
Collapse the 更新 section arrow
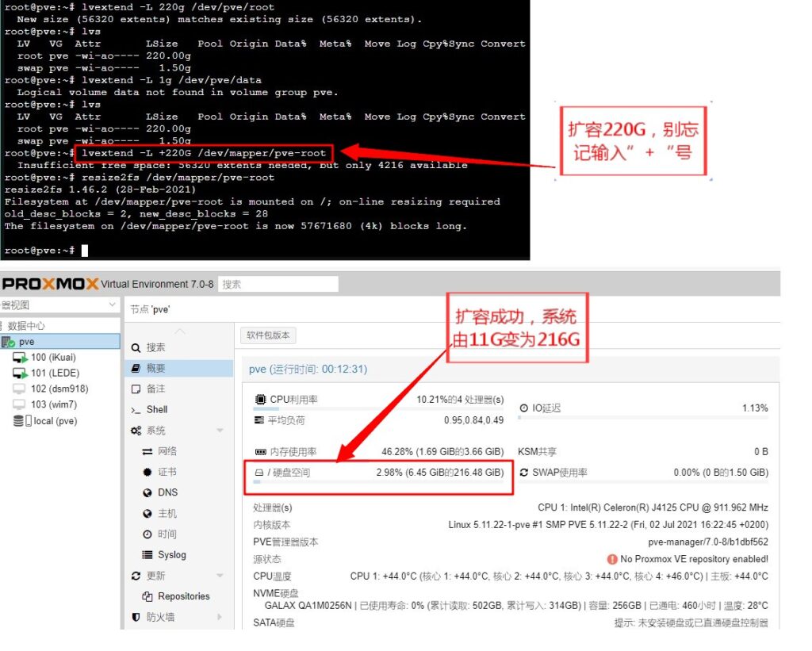(x=220, y=576)
